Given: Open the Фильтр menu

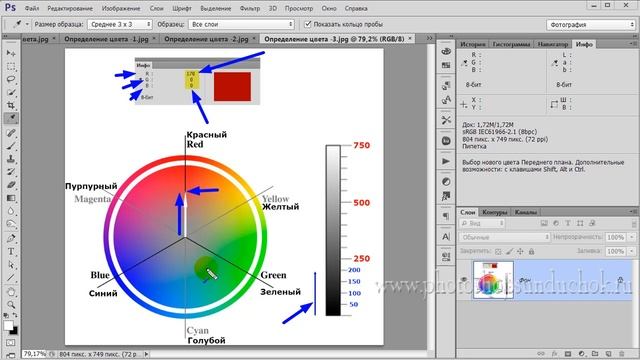Looking at the screenshot, I should [x=250, y=9].
